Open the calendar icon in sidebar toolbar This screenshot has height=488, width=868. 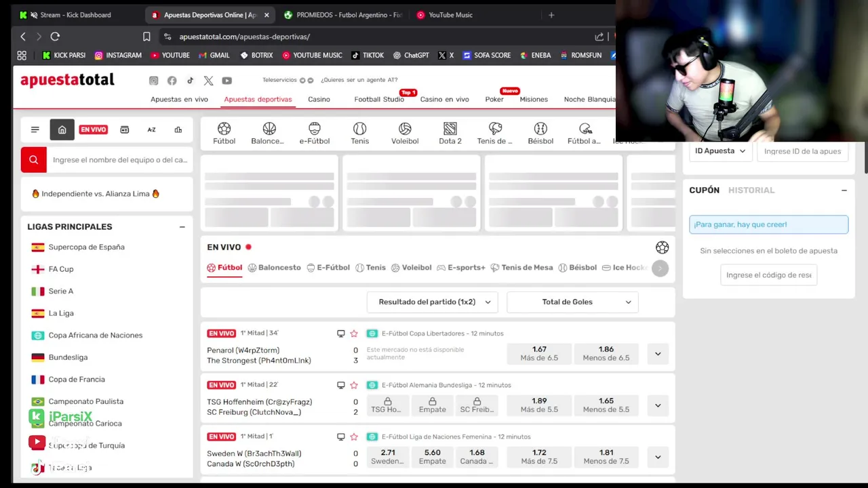(x=125, y=129)
